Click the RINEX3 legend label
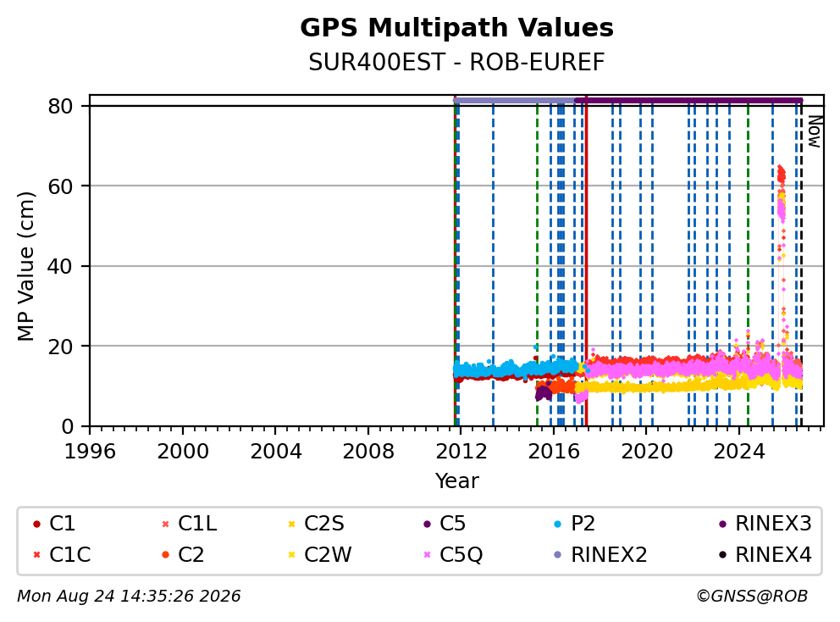This screenshot has width=840, height=622. [x=774, y=524]
